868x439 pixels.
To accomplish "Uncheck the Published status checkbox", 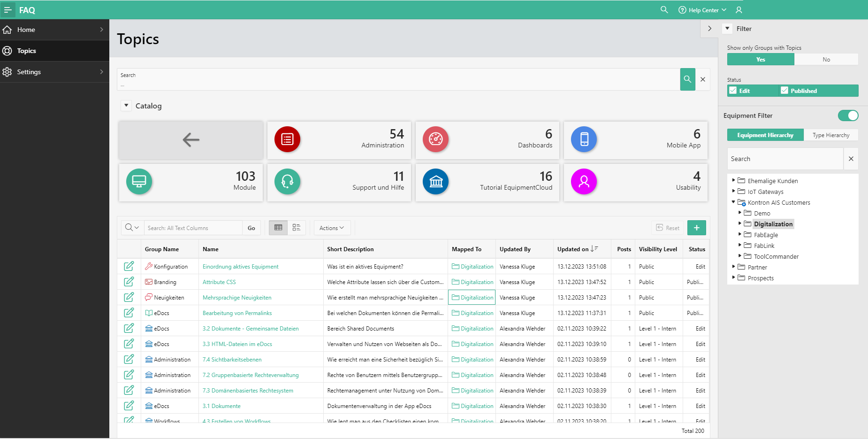I will (x=784, y=91).
